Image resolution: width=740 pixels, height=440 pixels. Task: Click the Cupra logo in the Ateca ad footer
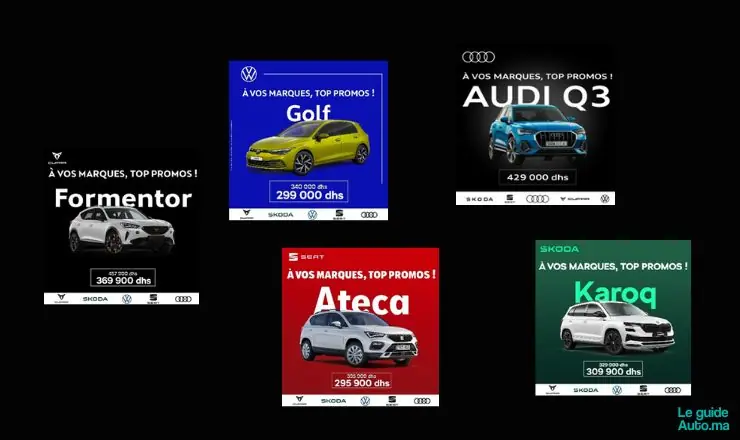[299, 400]
